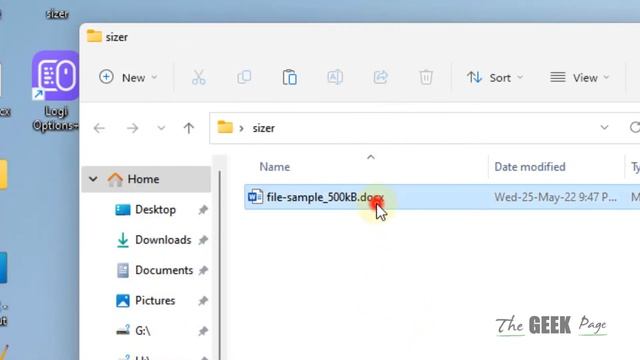
Task: Unpin Downloads using its pin icon
Action: pos(203,240)
